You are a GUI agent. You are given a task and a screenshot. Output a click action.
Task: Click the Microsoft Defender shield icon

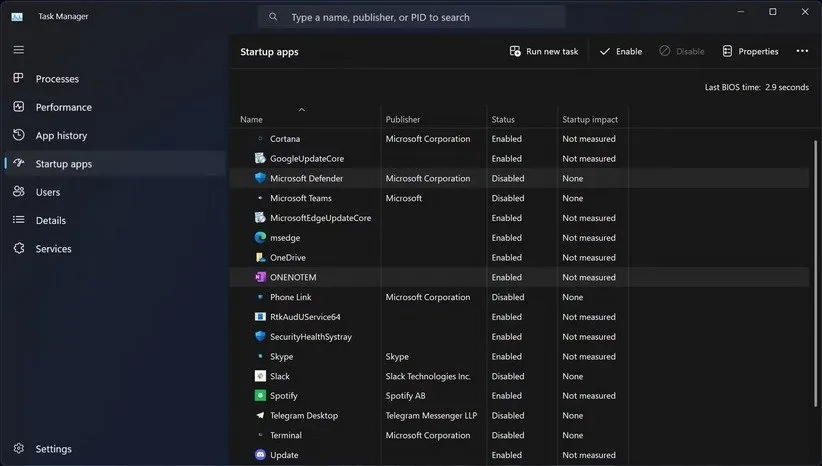pyautogui.click(x=260, y=178)
